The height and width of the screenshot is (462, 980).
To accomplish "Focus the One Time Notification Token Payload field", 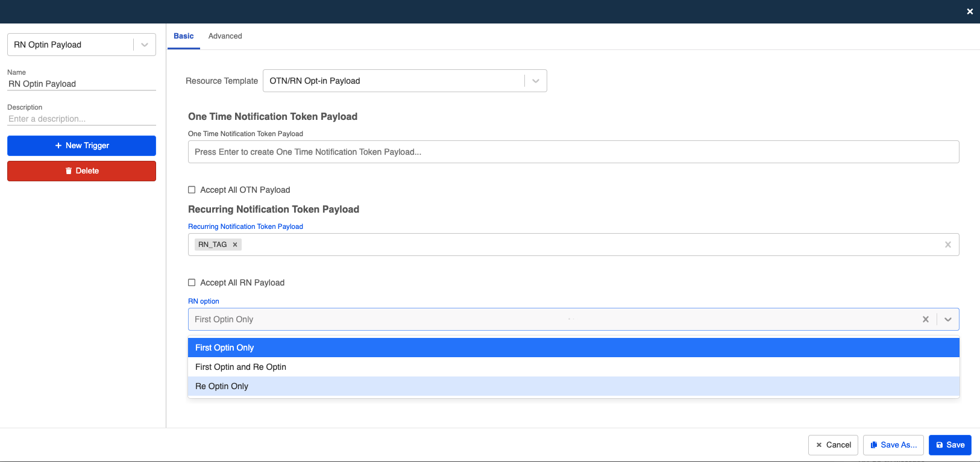I will coord(573,152).
